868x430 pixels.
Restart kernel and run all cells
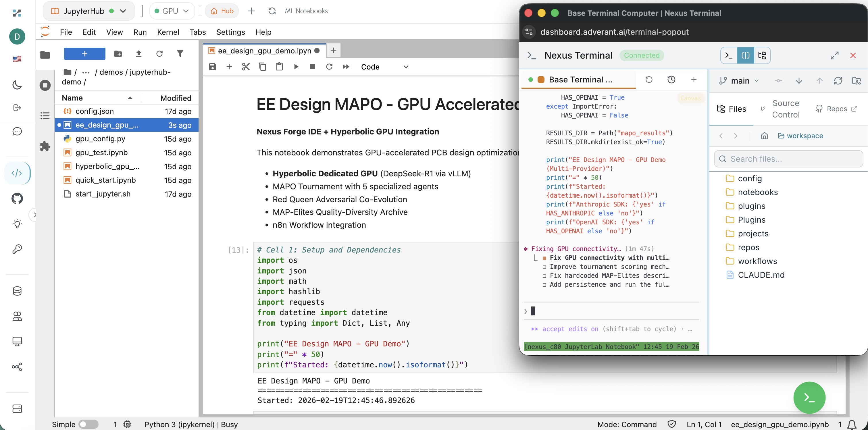point(346,66)
